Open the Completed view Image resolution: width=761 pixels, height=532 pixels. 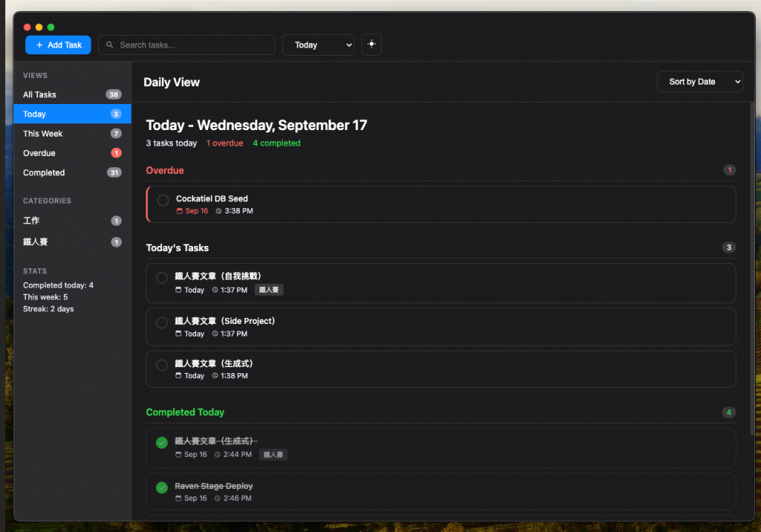(x=72, y=172)
